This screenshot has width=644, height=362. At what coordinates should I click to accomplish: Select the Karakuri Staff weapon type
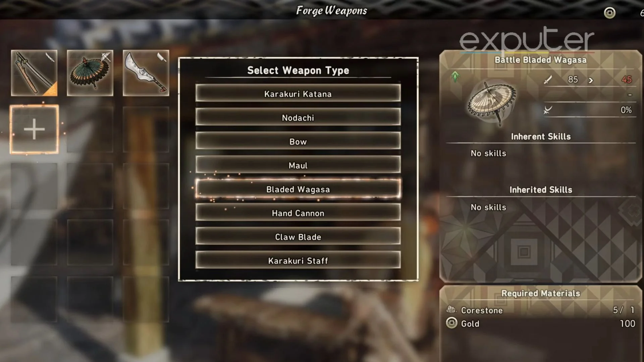click(298, 260)
